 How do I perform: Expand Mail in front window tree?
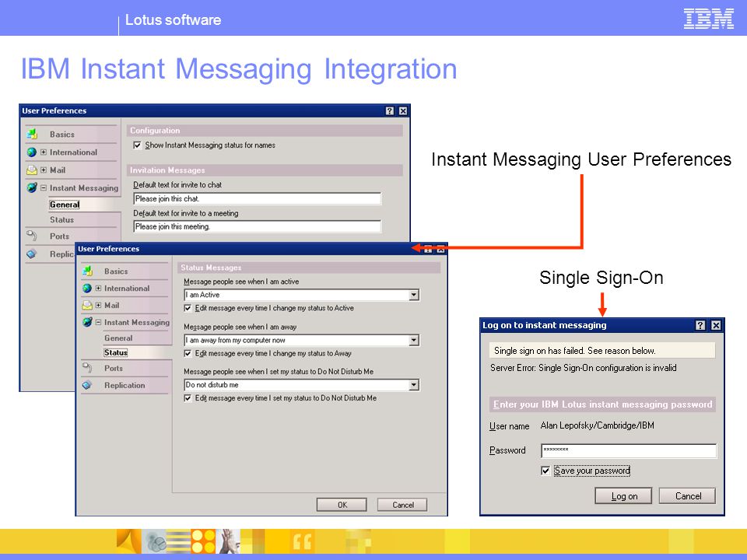pos(98,305)
